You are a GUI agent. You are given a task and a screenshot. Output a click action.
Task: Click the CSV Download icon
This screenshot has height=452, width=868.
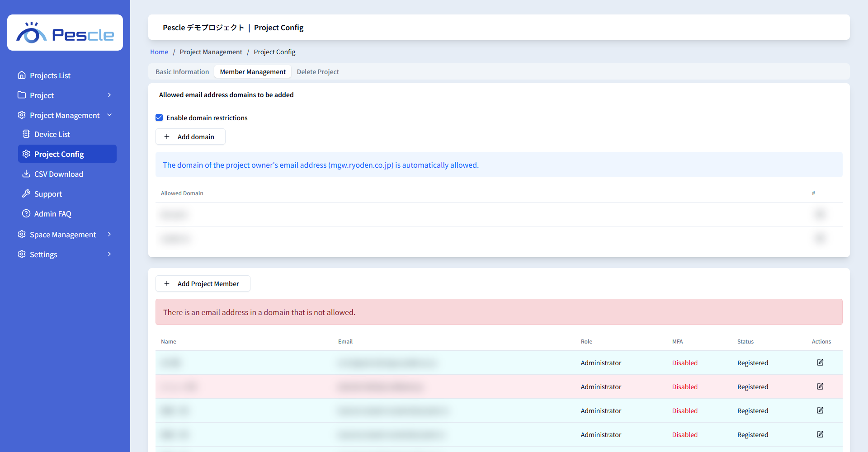[x=26, y=174]
